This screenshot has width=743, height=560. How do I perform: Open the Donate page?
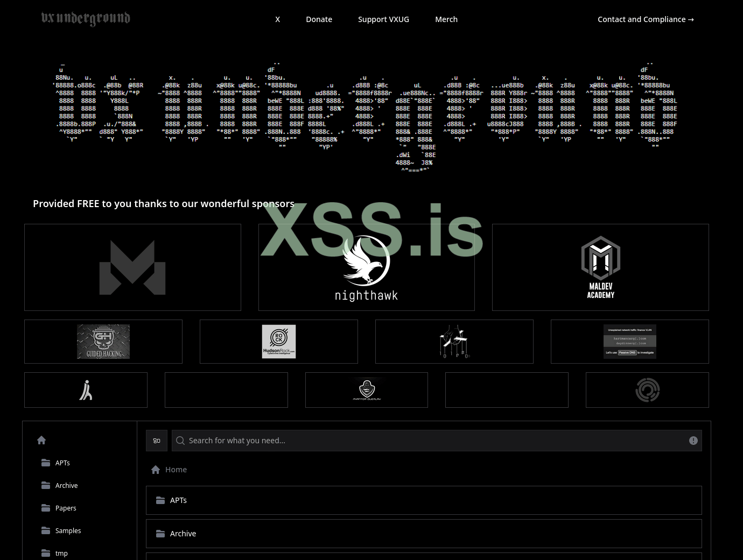tap(319, 19)
